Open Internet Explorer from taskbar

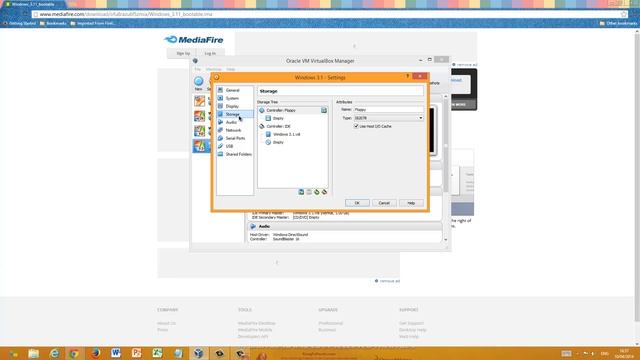(x=54, y=353)
